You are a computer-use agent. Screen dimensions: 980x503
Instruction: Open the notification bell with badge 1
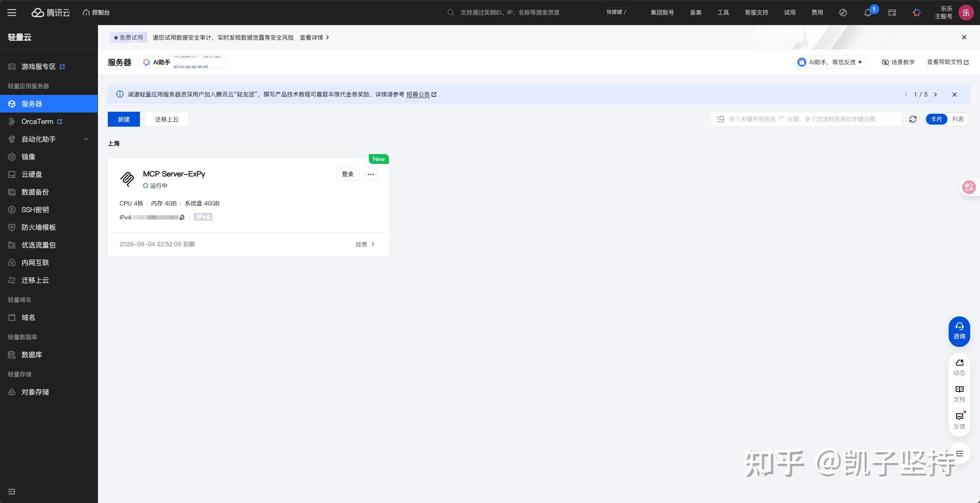tap(867, 12)
